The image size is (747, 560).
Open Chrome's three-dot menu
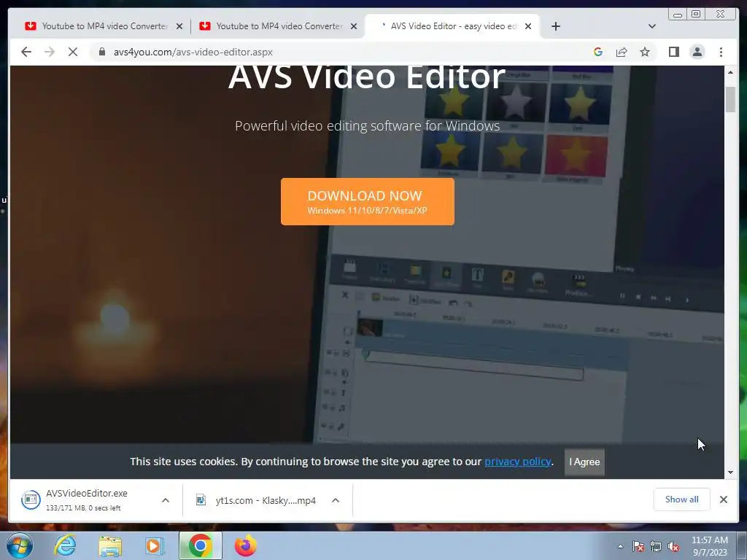point(721,52)
